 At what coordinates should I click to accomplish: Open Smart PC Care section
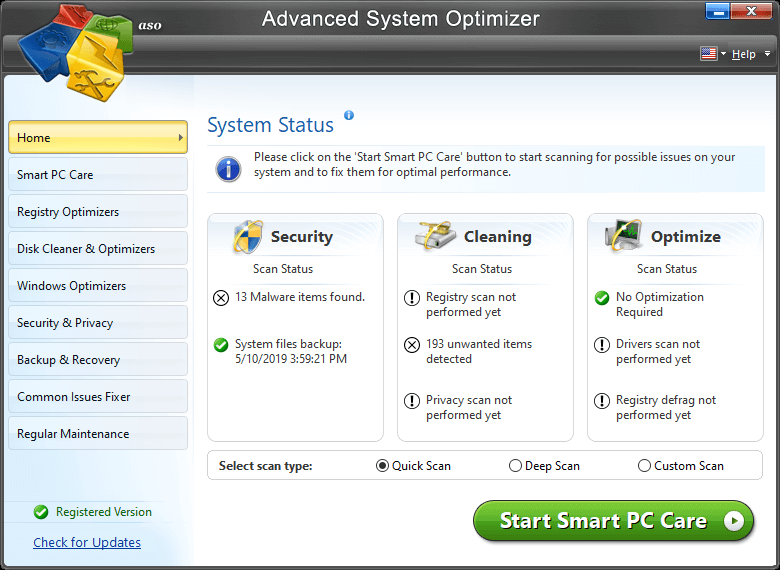[98, 175]
